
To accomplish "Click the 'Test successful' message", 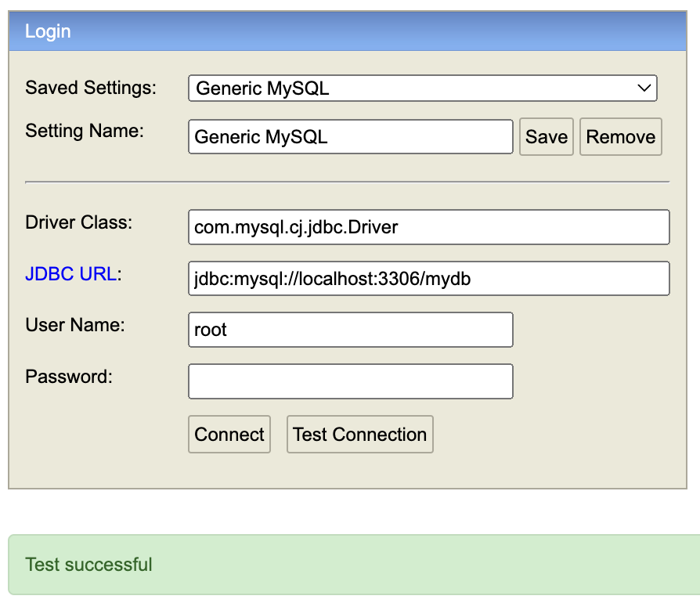I will (x=88, y=565).
